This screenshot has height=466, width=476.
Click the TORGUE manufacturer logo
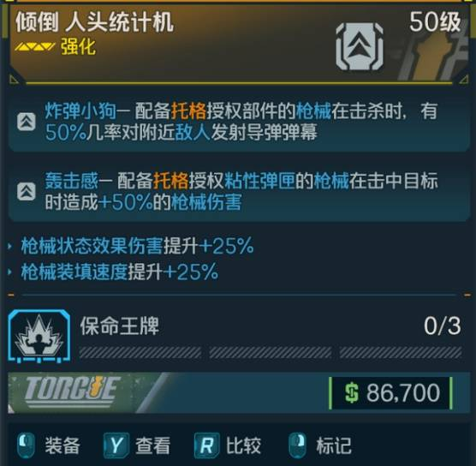point(71,391)
